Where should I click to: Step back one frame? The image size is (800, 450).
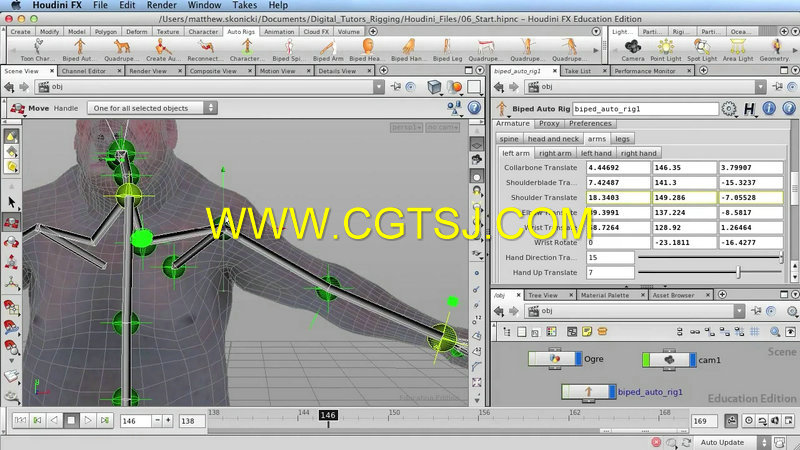tap(54, 420)
